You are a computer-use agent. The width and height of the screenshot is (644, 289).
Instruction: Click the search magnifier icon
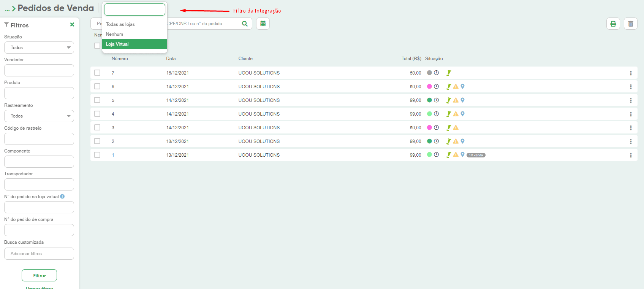pyautogui.click(x=245, y=24)
